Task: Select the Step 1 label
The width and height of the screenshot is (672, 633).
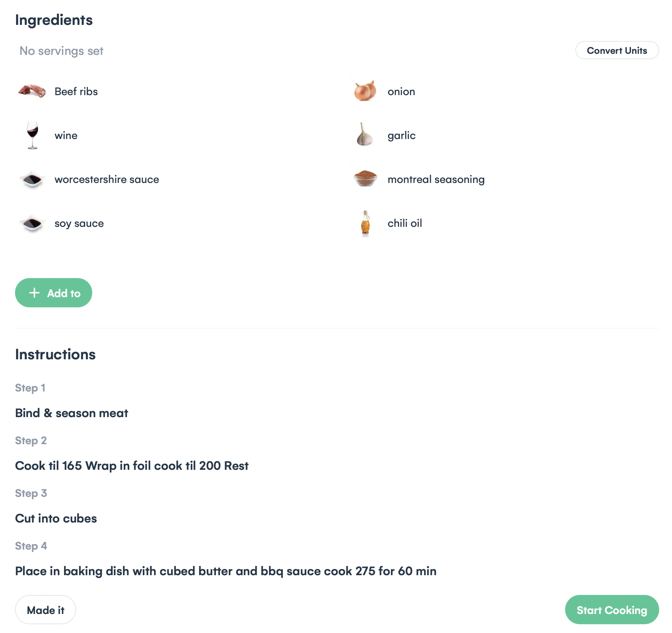Action: pos(30,388)
